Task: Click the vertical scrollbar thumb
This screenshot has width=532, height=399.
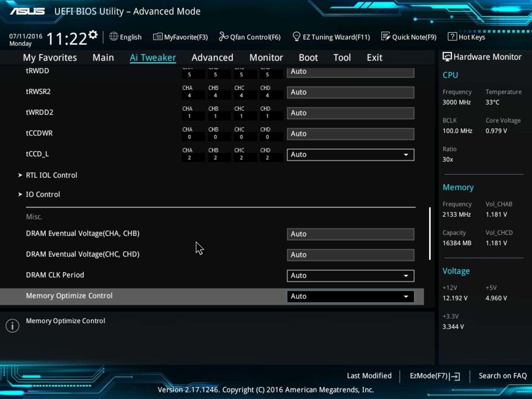Action: point(430,234)
